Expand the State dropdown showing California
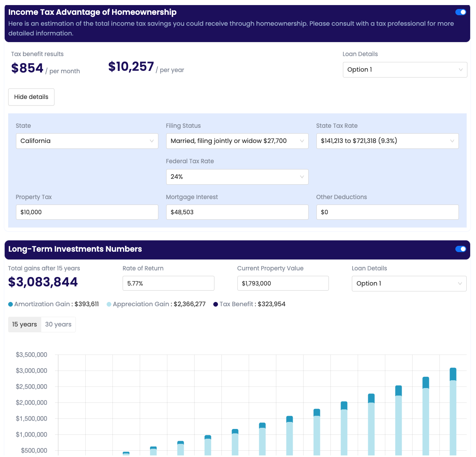476x457 pixels. coord(87,141)
